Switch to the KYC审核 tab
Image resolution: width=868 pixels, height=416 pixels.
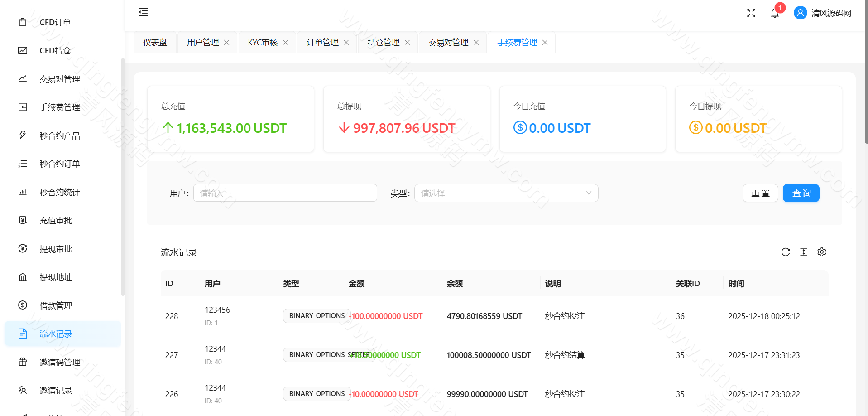point(263,42)
